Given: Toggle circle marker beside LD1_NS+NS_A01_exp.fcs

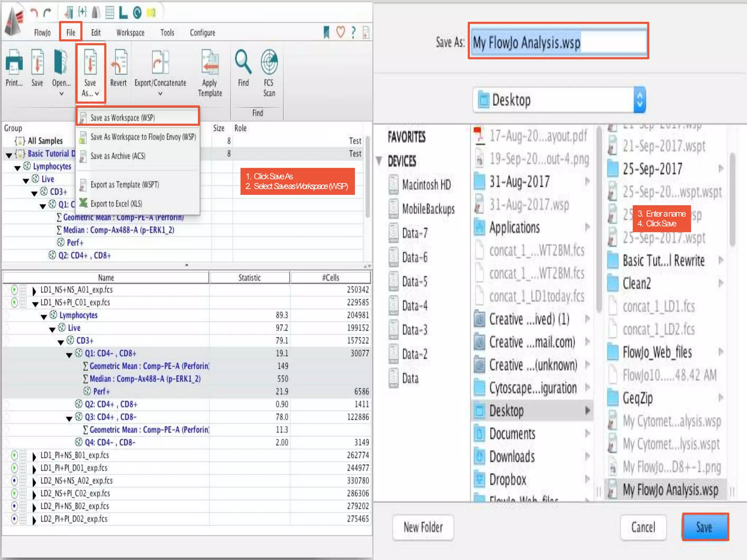Looking at the screenshot, I should click(14, 290).
